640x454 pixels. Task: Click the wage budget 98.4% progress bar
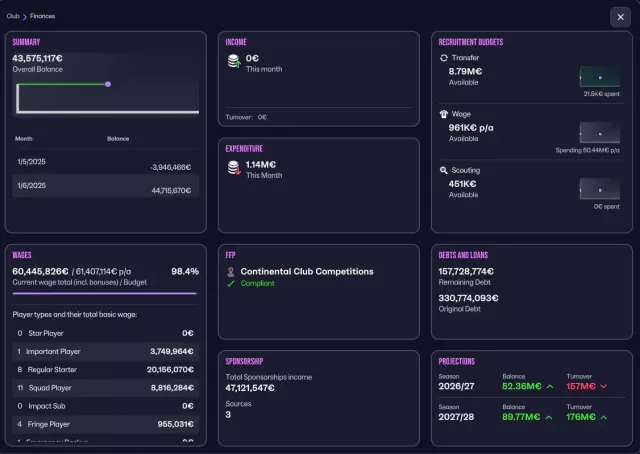tap(105, 293)
